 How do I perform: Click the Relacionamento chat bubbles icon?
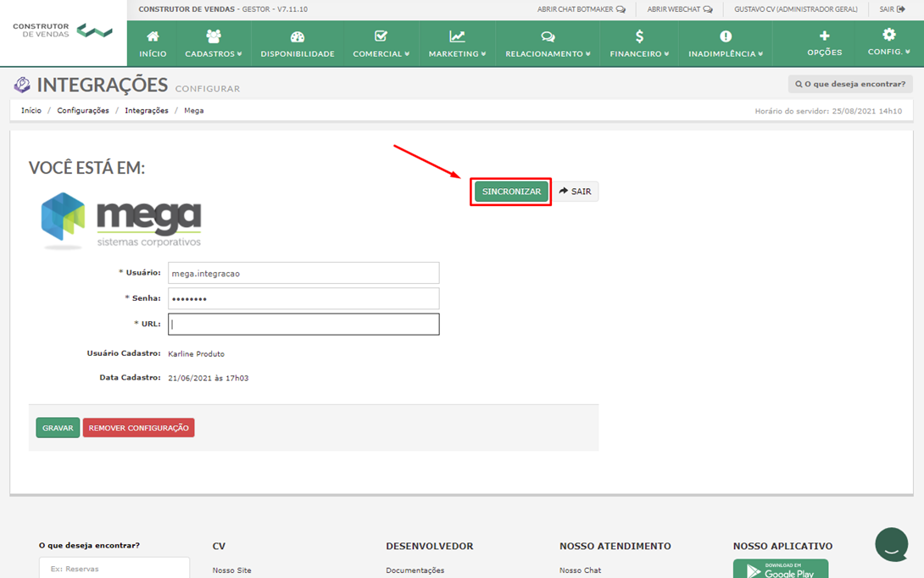(548, 37)
